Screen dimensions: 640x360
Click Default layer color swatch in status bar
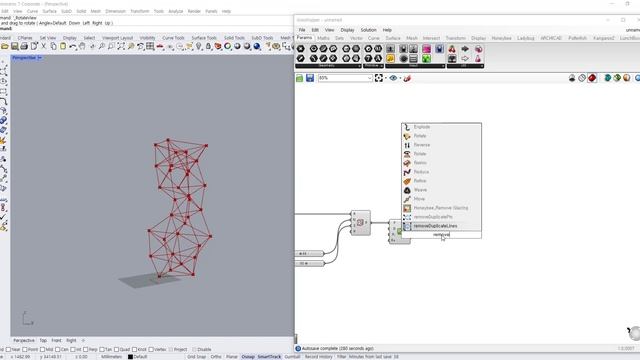coord(130,357)
